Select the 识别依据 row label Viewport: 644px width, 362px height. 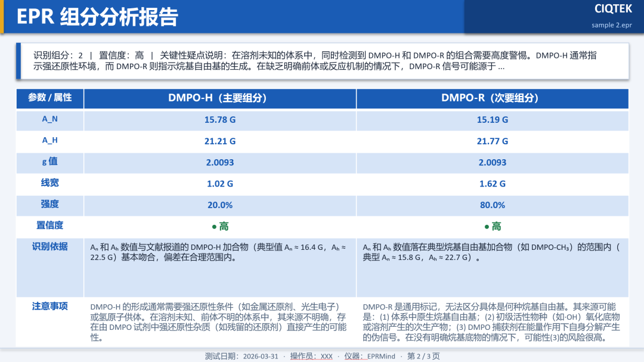click(x=50, y=247)
